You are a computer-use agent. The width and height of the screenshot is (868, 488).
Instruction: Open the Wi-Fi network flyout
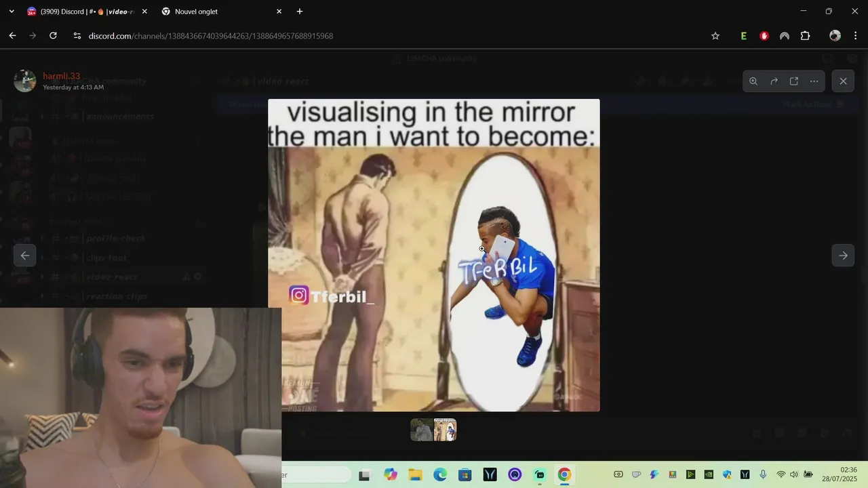[781, 474]
